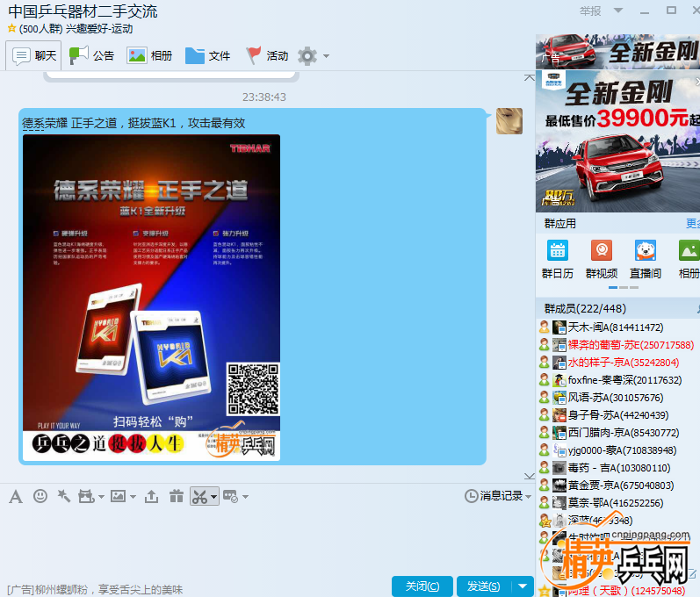
Task: Select member foxfine-秦粤深(20117632)
Action: pos(617,380)
